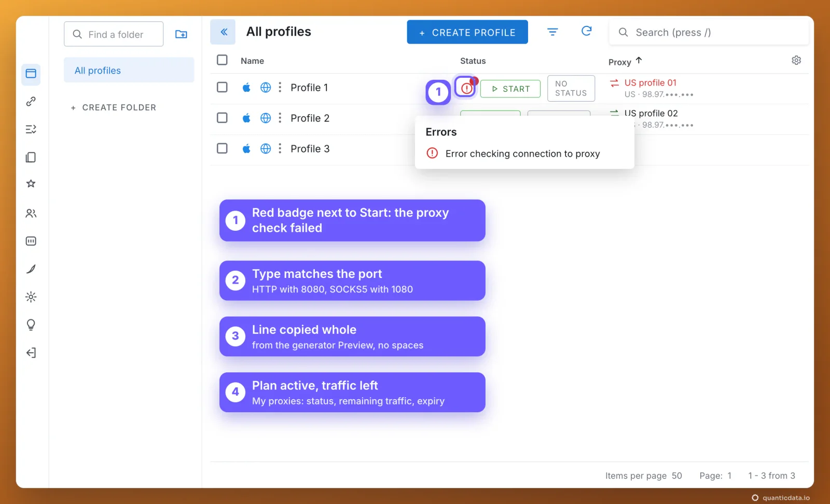This screenshot has width=830, height=504.
Task: Open the three-dot menu for Profile 1
Action: [x=280, y=88]
